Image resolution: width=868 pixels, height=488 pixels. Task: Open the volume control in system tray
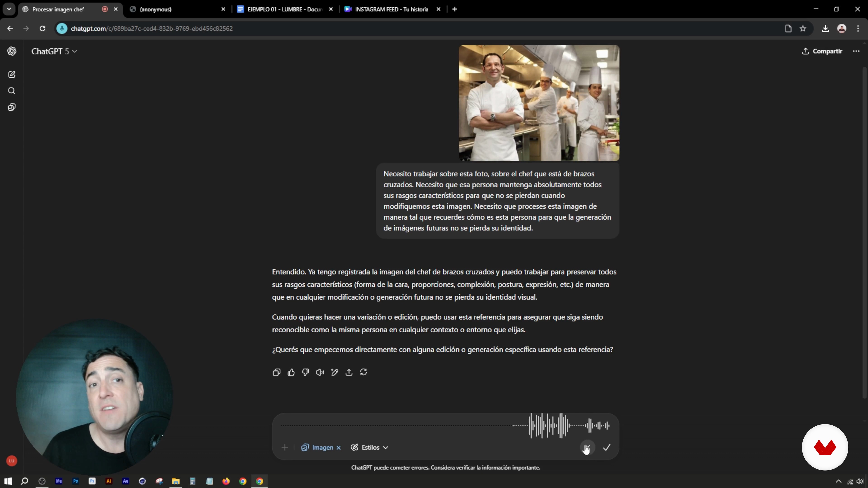point(860,481)
